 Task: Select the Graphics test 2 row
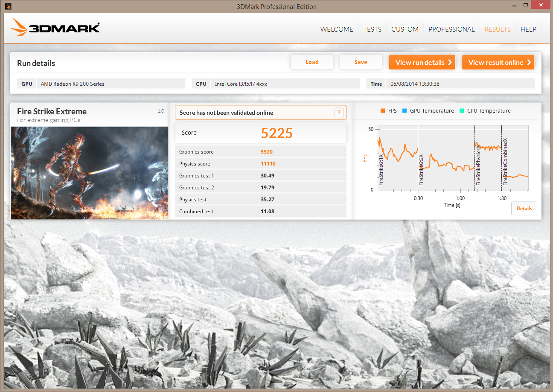[x=261, y=188]
